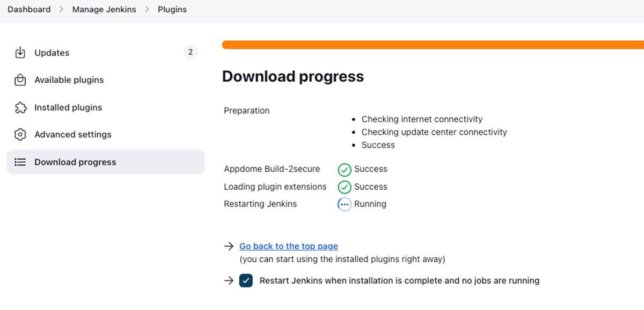Click the updates count badge showing 2
This screenshot has width=644, height=310.
[191, 52]
